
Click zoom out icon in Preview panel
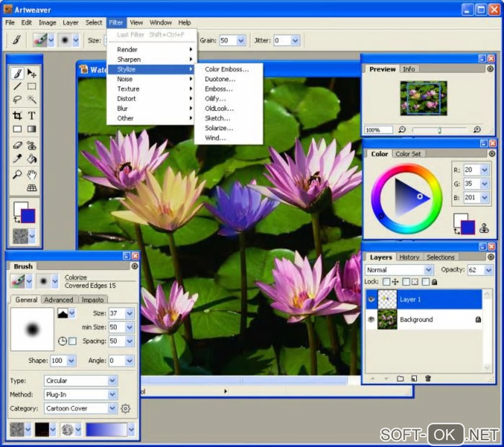coord(402,129)
